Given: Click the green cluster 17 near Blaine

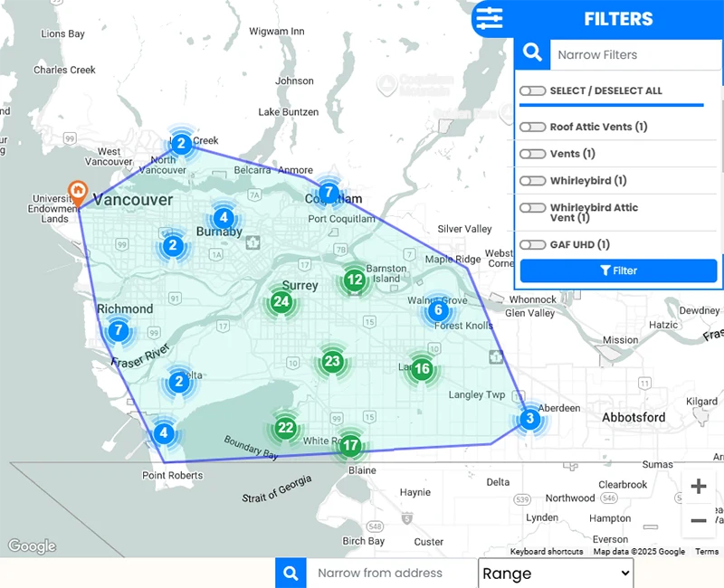Looking at the screenshot, I should 349,445.
